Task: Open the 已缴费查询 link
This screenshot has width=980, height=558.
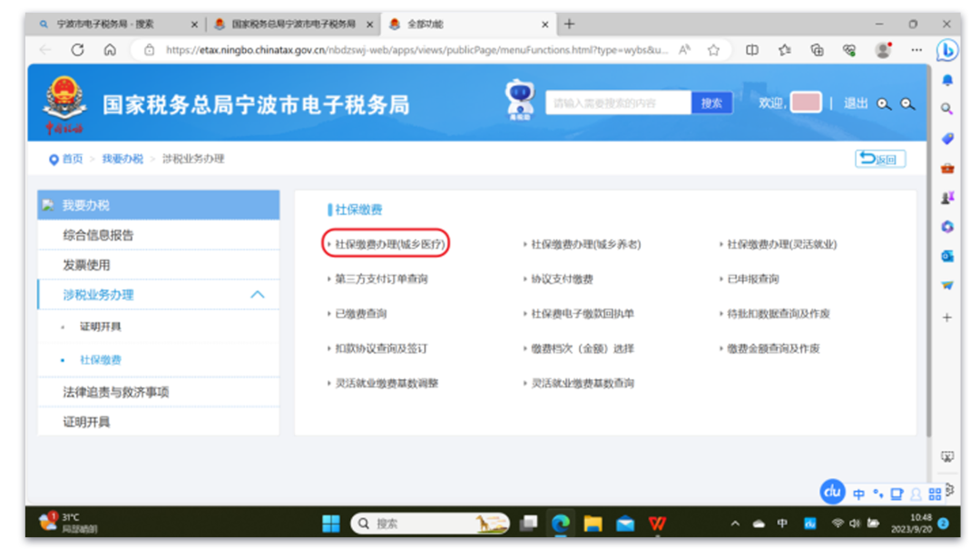Action: coord(360,314)
